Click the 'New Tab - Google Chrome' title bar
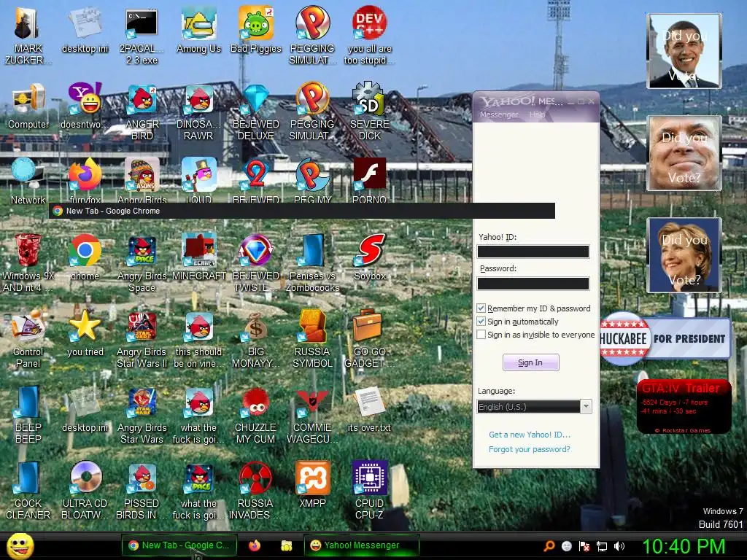Image resolution: width=747 pixels, height=560 pixels. 302,211
